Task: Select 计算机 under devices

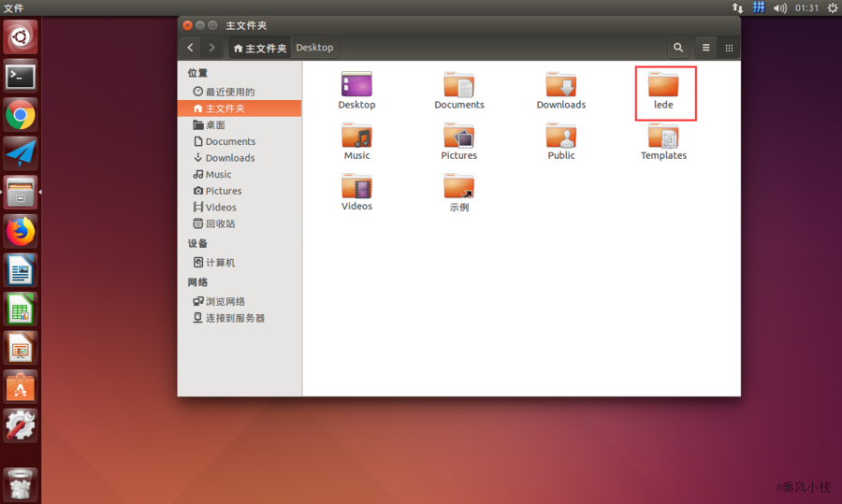Action: pyautogui.click(x=240, y=263)
